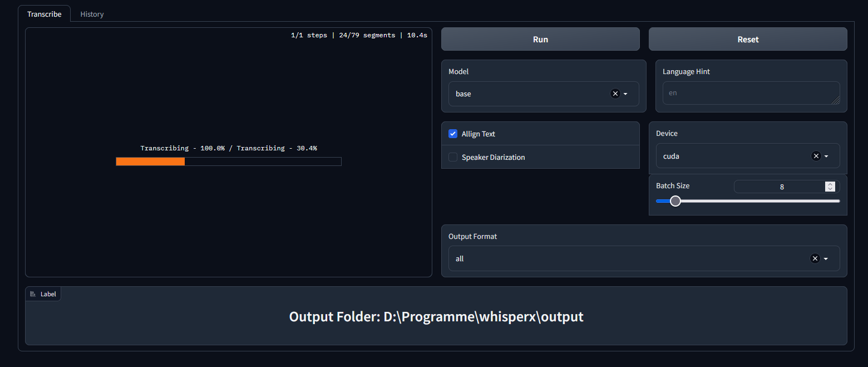Screen dimensions: 868x367
Task: Remove the Output Format value via X icon
Action: tap(815, 258)
